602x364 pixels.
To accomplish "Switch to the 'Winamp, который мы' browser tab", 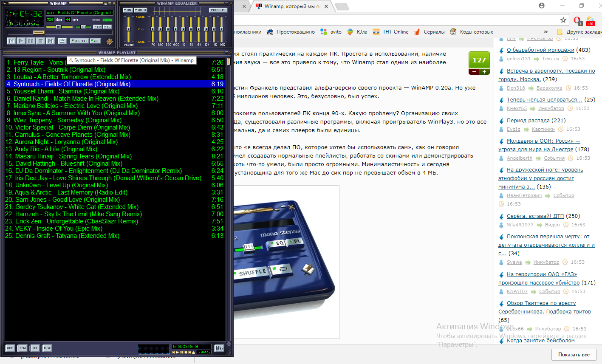I will click(x=293, y=6).
